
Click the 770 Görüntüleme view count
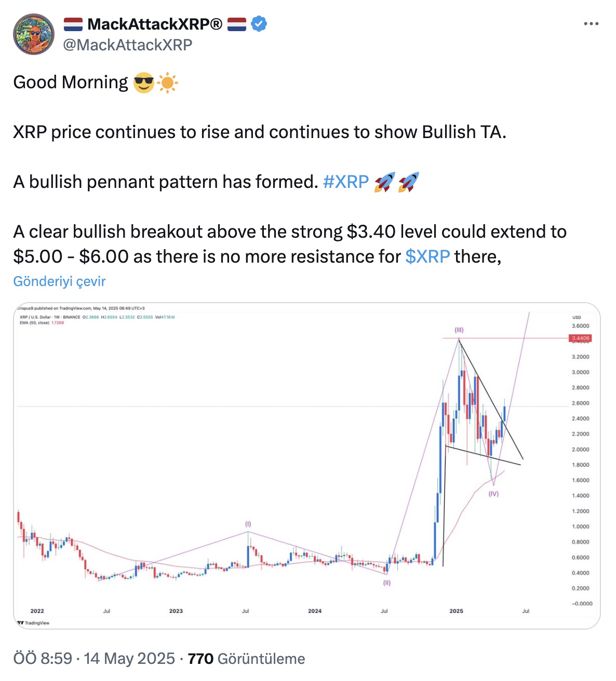point(246,659)
